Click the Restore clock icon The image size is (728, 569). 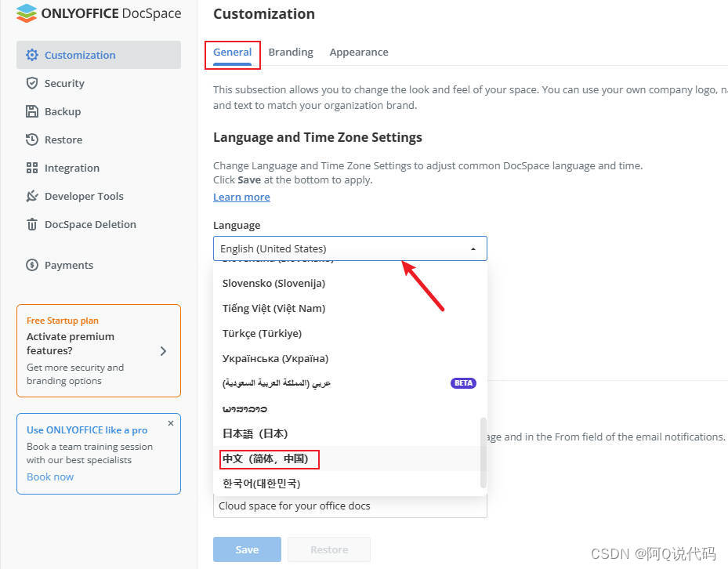coord(32,140)
